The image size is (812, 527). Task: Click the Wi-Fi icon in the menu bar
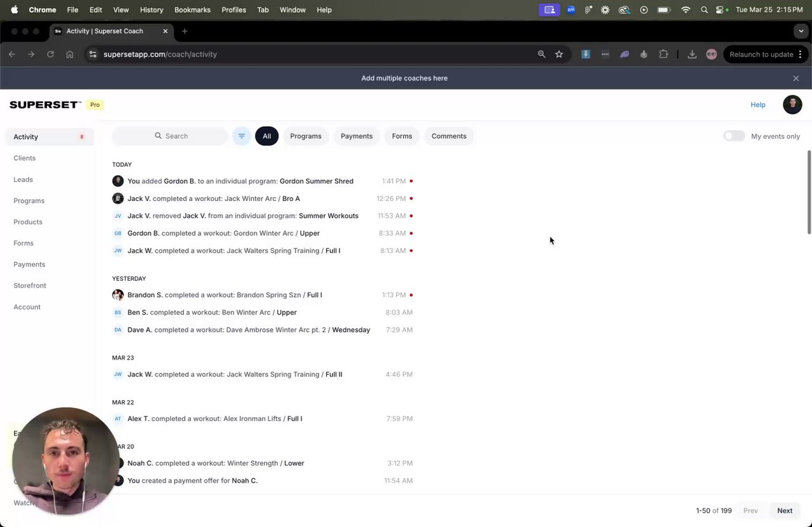[x=686, y=10]
